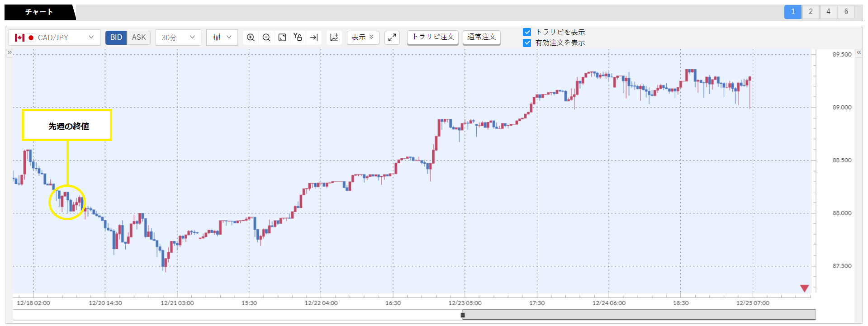The width and height of the screenshot is (868, 326).
Task: Toggle Y-axis lock icon
Action: pyautogui.click(x=298, y=38)
